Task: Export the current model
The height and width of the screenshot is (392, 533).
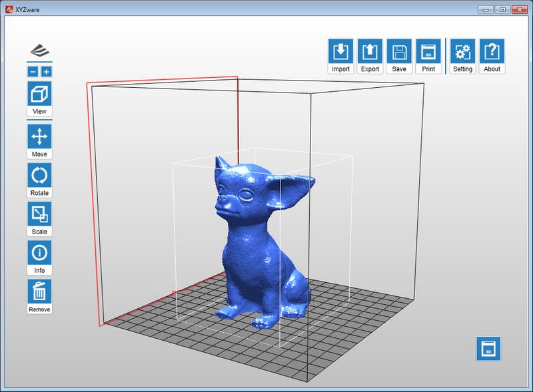Action: point(369,56)
